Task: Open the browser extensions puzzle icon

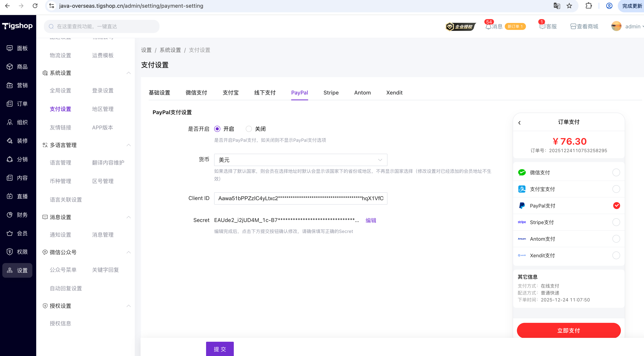Action: coord(589,6)
